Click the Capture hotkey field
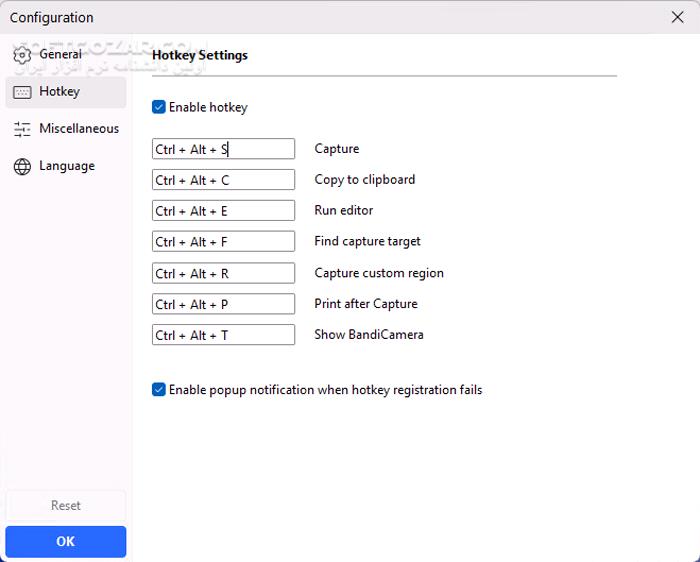The image size is (700, 562). click(223, 149)
